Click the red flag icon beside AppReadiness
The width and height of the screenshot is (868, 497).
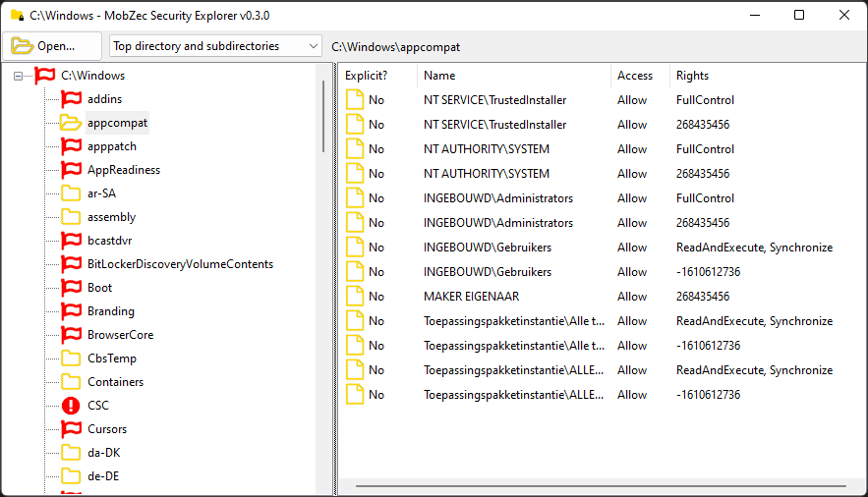pyautogui.click(x=71, y=170)
